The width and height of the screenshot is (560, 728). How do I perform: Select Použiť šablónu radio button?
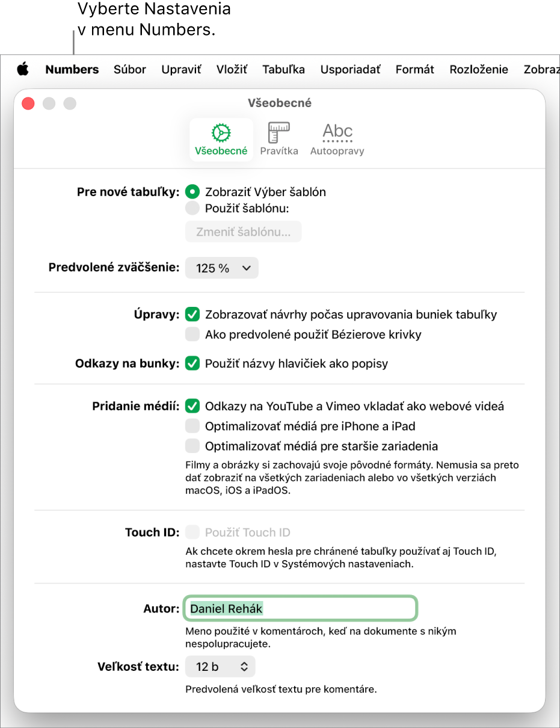tap(192, 209)
